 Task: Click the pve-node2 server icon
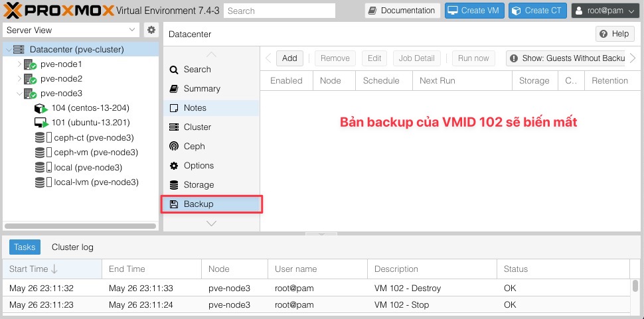(30, 79)
